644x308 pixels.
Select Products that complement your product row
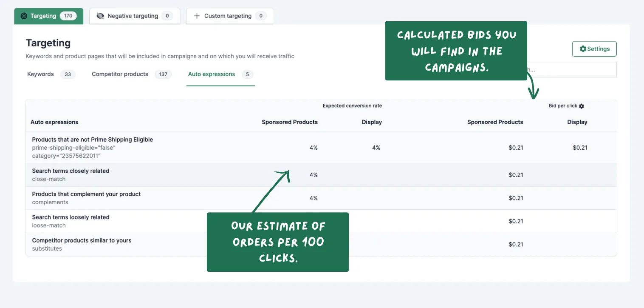(x=321, y=198)
